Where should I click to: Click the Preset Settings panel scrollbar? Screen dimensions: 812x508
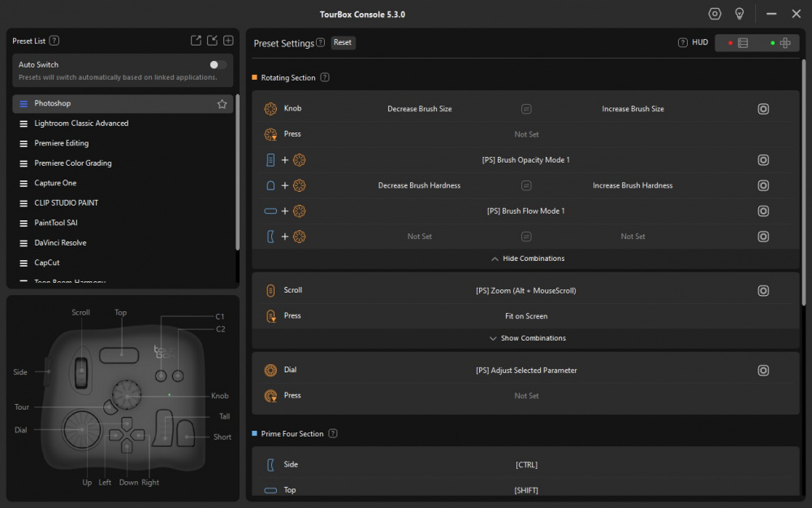point(804,181)
